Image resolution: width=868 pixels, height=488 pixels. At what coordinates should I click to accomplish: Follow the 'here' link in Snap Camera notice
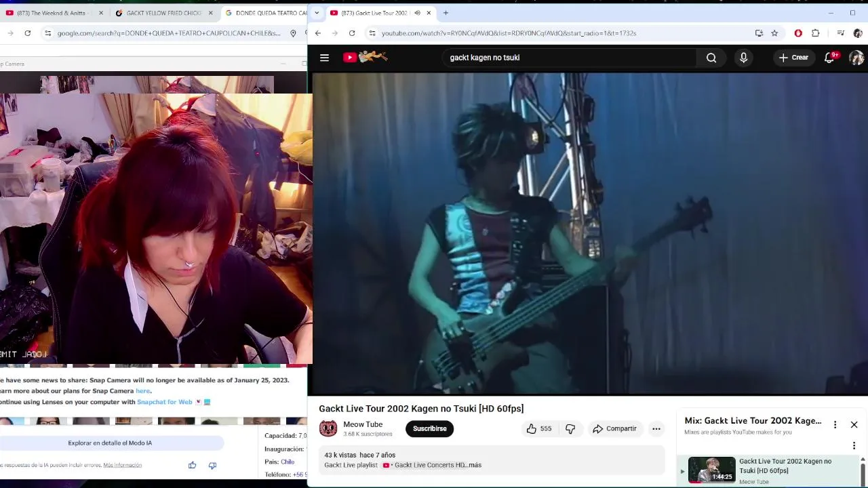tap(142, 391)
